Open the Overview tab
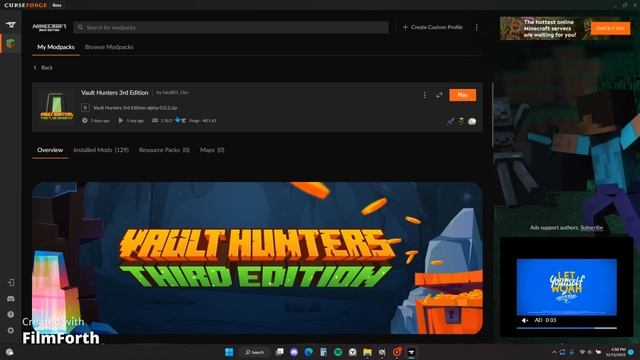Viewport: 640px width, 360px height. coord(50,150)
